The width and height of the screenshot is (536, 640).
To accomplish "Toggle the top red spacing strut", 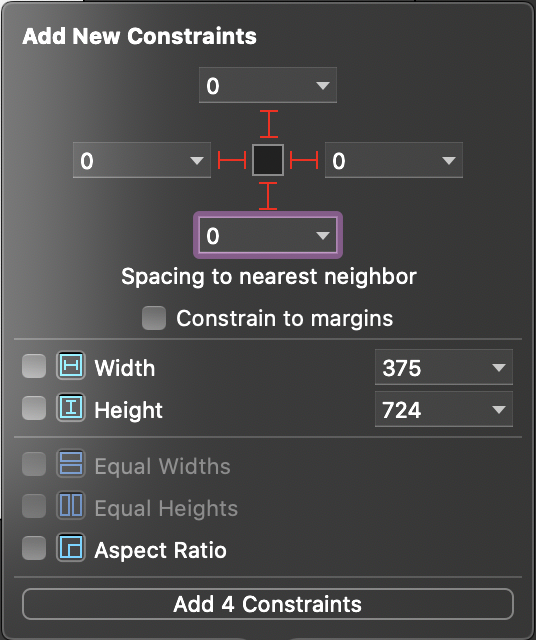I will pyautogui.click(x=269, y=124).
